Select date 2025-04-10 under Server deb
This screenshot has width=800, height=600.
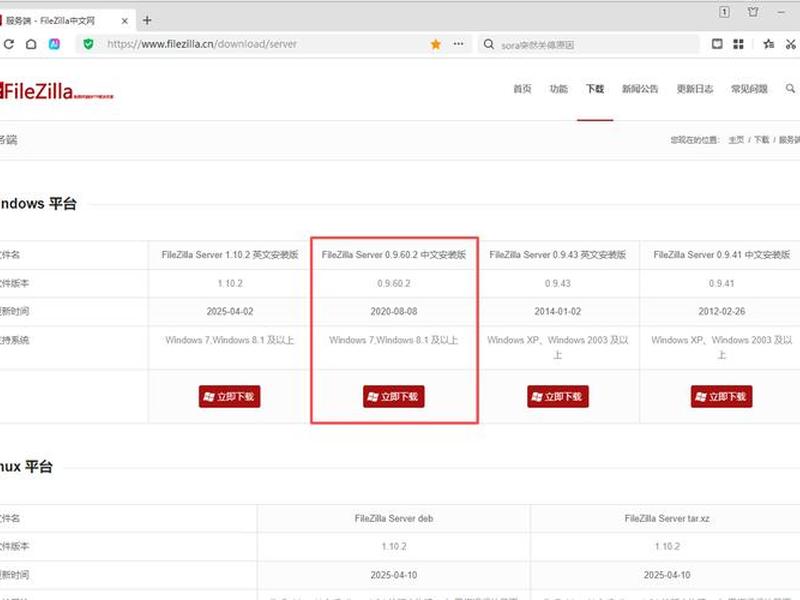click(x=393, y=575)
